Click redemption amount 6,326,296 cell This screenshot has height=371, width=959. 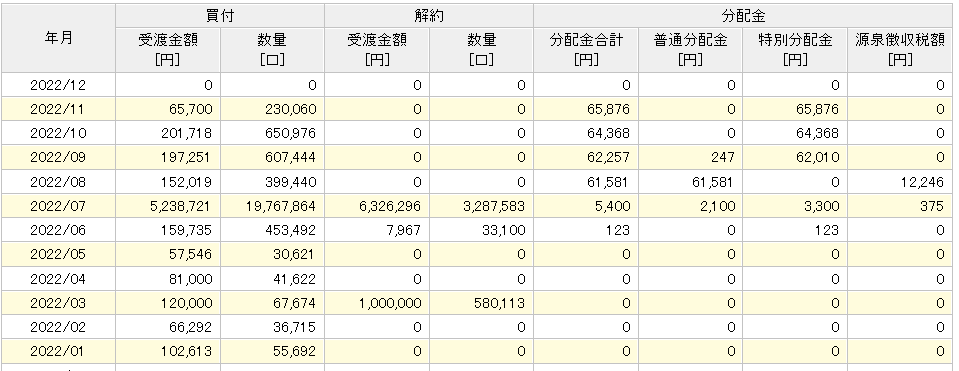point(377,206)
